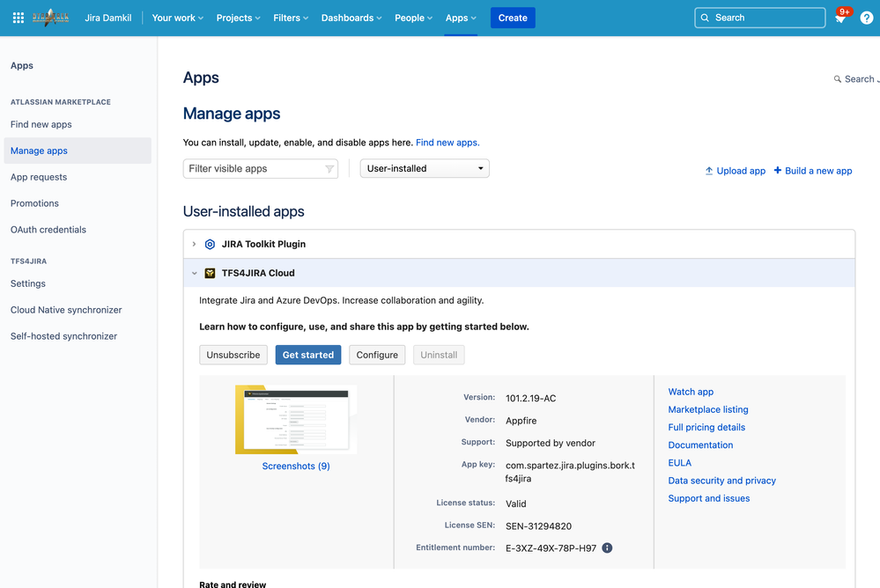The image size is (880, 588).
Task: Click the entitlement number info icon
Action: click(607, 548)
